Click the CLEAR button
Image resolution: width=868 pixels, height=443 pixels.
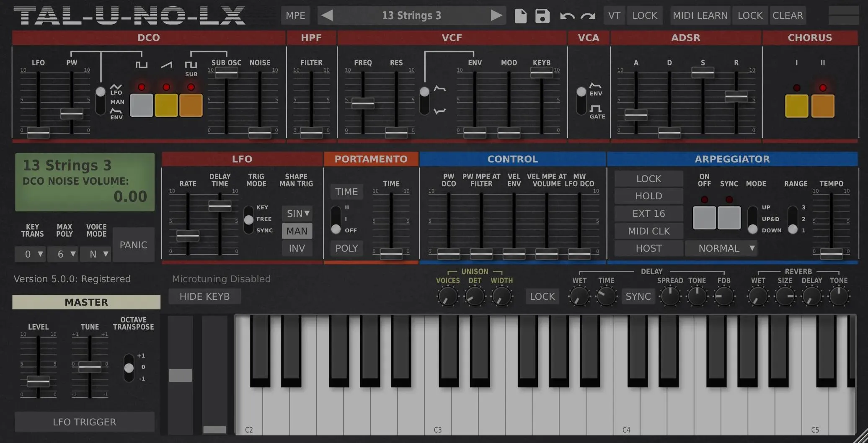tap(788, 15)
